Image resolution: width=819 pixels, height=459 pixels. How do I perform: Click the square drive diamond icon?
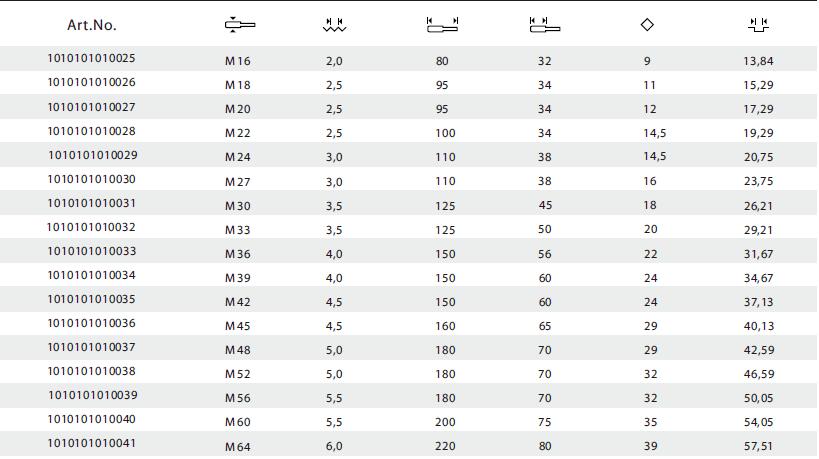pos(647,25)
